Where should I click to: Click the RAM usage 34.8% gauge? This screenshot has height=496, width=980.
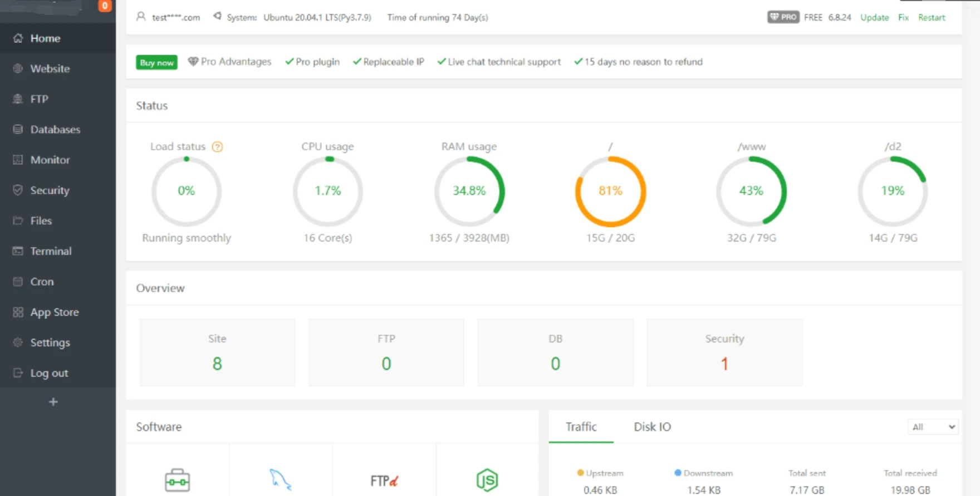point(469,191)
